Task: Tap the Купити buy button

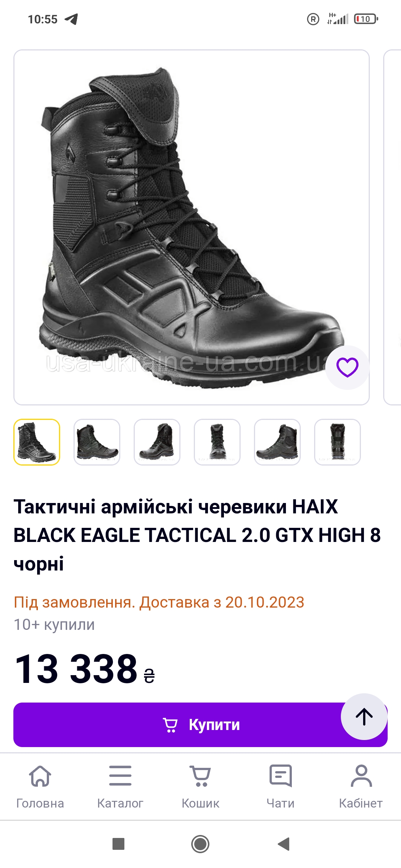Action: pyautogui.click(x=200, y=725)
